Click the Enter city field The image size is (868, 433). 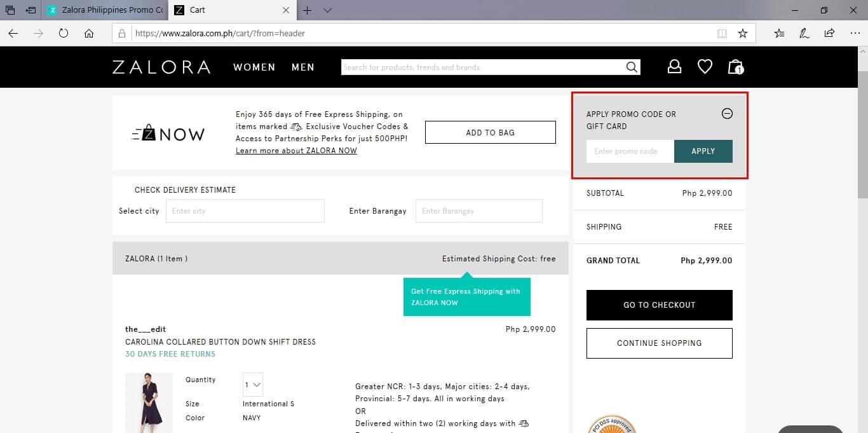click(245, 211)
